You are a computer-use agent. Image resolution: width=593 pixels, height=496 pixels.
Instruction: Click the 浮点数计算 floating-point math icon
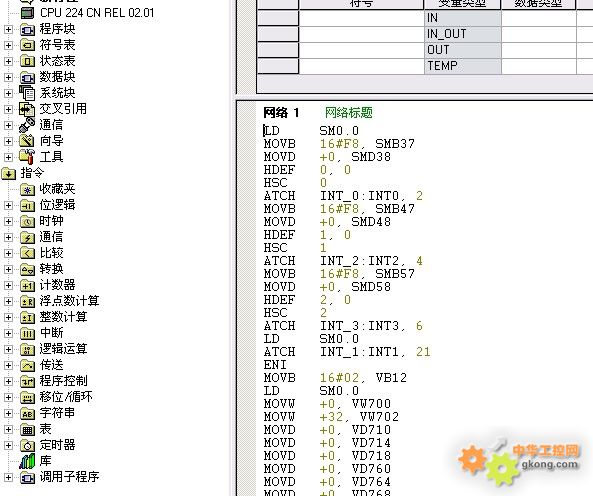[27, 301]
